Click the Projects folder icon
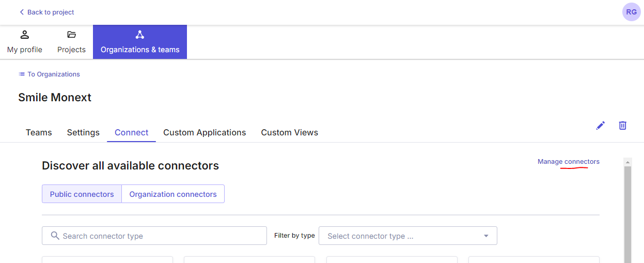This screenshot has width=644, height=263. [x=71, y=35]
